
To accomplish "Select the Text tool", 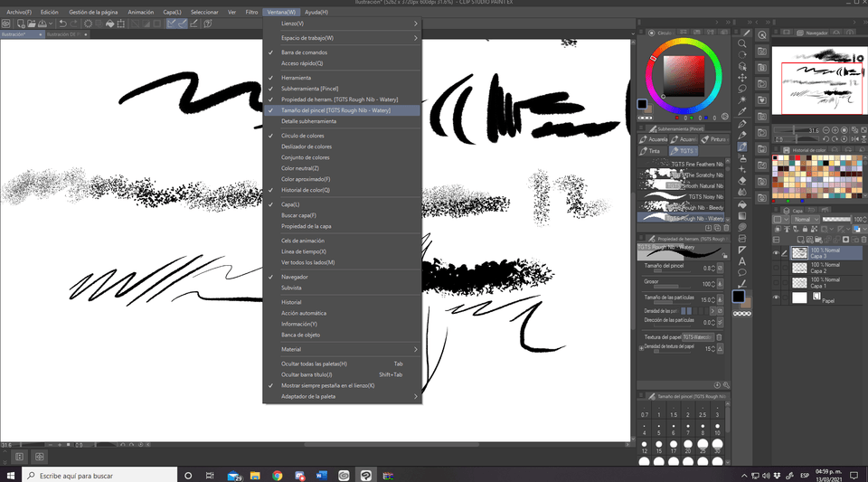I will point(741,261).
